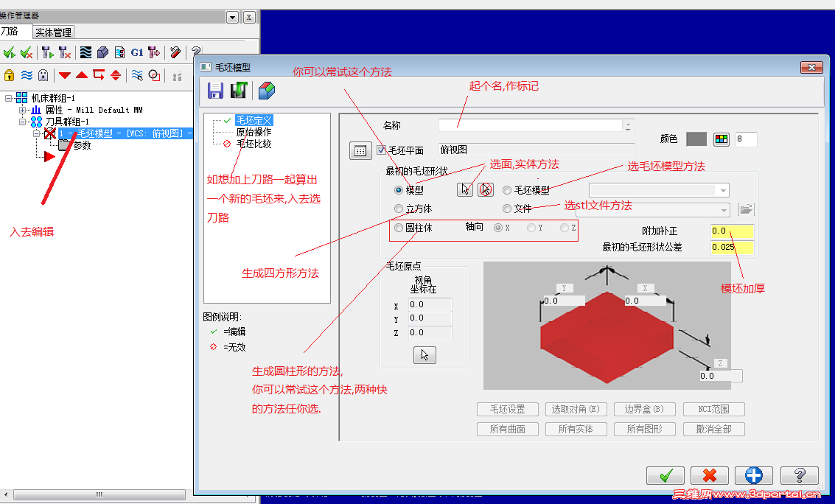Expand 属性 - Mill Default MM node
This screenshot has height=504, width=835.
[22, 111]
